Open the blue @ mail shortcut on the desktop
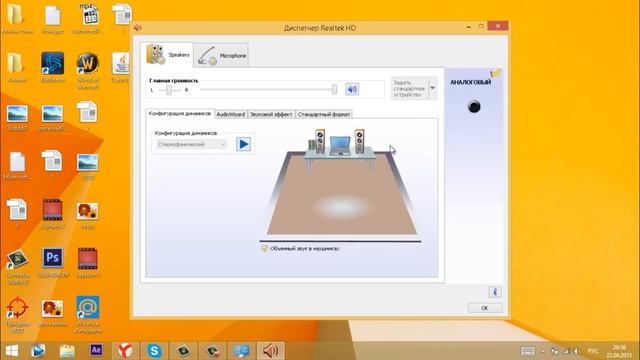This screenshot has width=640, height=360. pyautogui.click(x=88, y=314)
